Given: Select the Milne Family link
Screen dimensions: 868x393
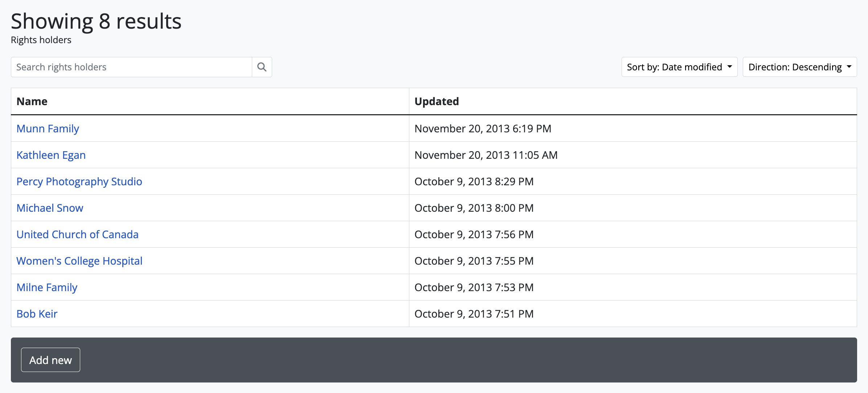Looking at the screenshot, I should click(47, 287).
